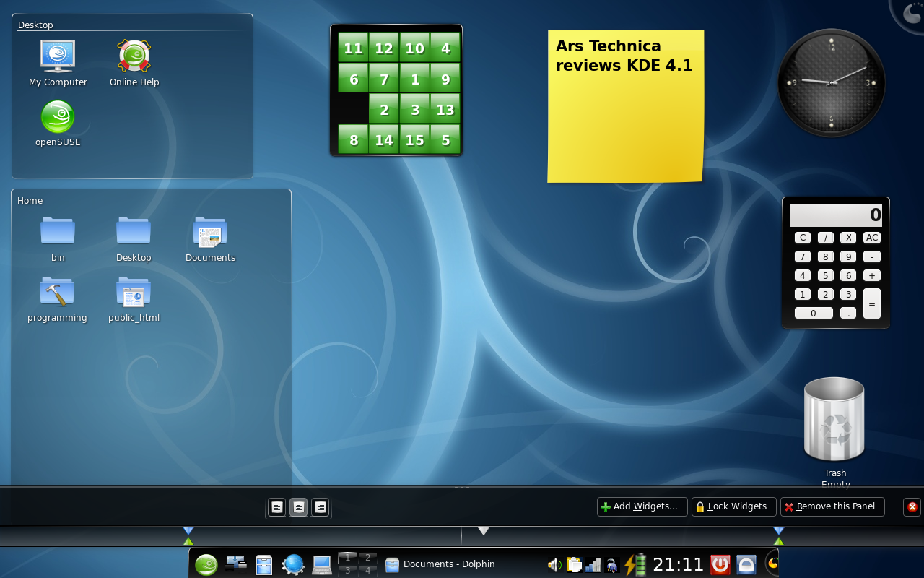The image size is (924, 578).
Task: Open the clipboard tray icon
Action: point(574,565)
